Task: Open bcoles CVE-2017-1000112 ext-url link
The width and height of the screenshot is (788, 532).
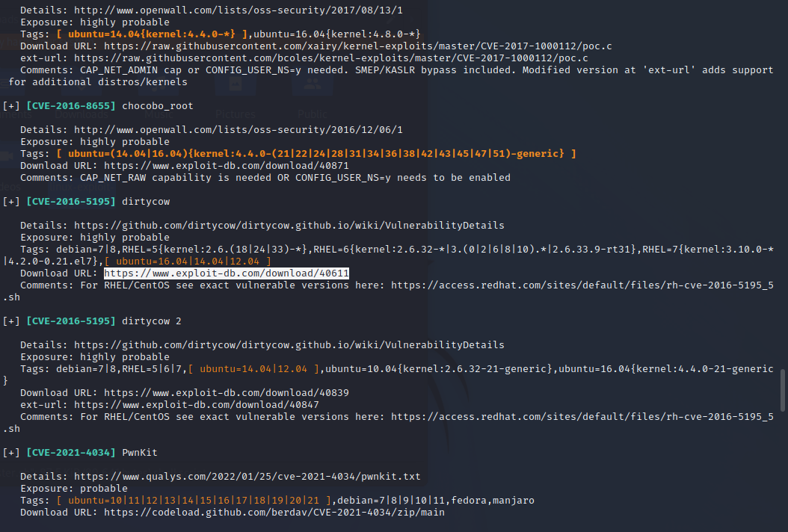Action: point(330,58)
